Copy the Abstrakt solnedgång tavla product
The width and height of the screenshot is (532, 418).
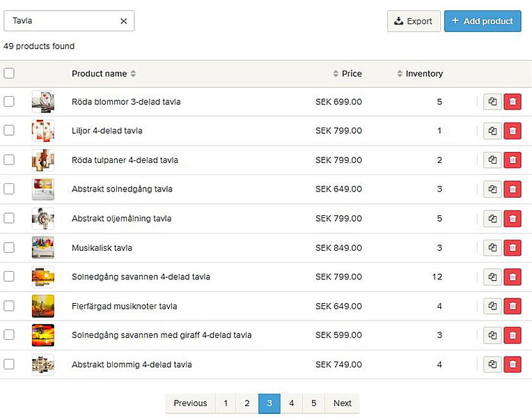[492, 189]
